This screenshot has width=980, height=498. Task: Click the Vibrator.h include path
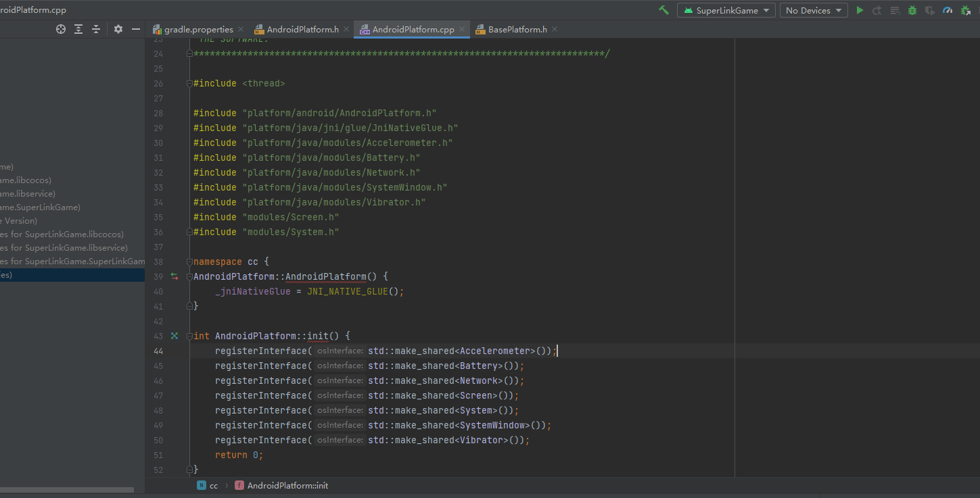[334, 202]
